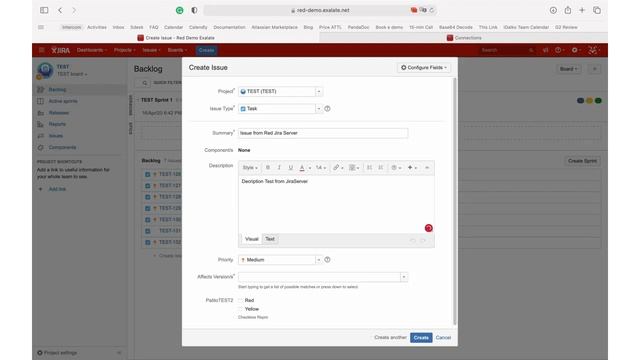Click Add link in project shortcuts
The width and height of the screenshot is (640, 360).
point(57,189)
